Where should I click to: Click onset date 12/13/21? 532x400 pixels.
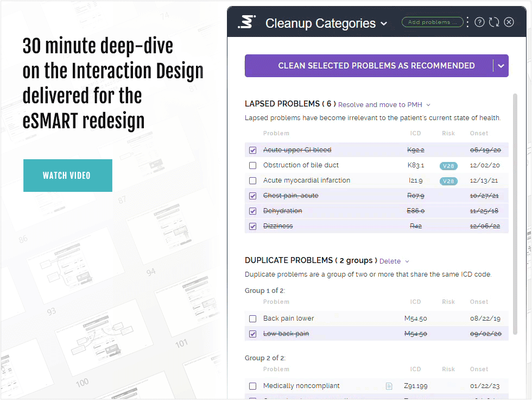click(484, 180)
